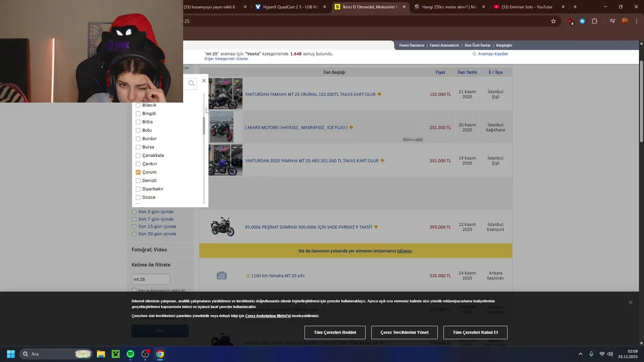The image size is (644, 362).
Task: Open the media control icon in toolbar
Action: point(612,21)
